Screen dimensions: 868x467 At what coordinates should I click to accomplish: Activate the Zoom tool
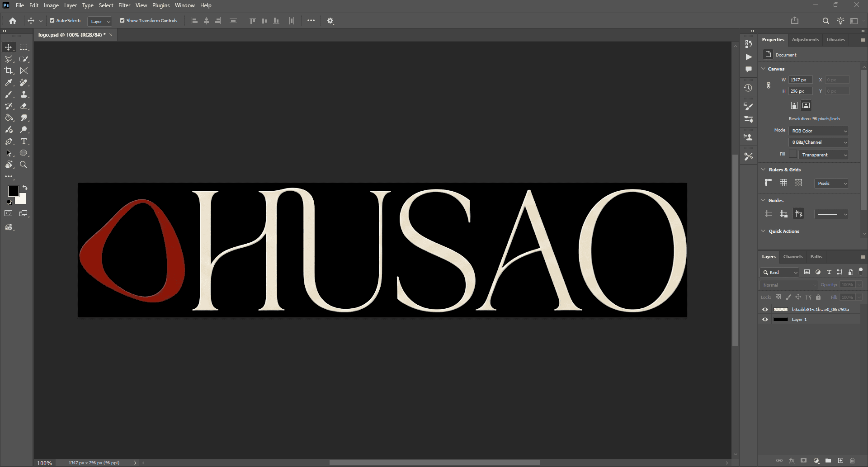click(24, 165)
